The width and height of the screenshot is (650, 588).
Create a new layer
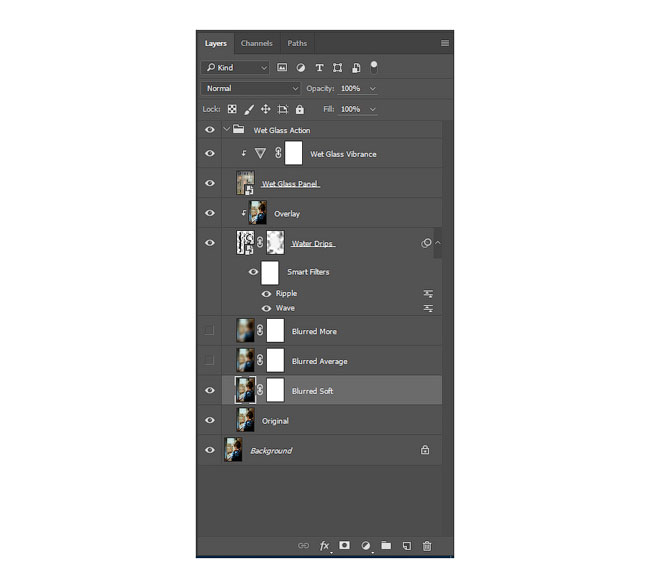pyautogui.click(x=407, y=546)
